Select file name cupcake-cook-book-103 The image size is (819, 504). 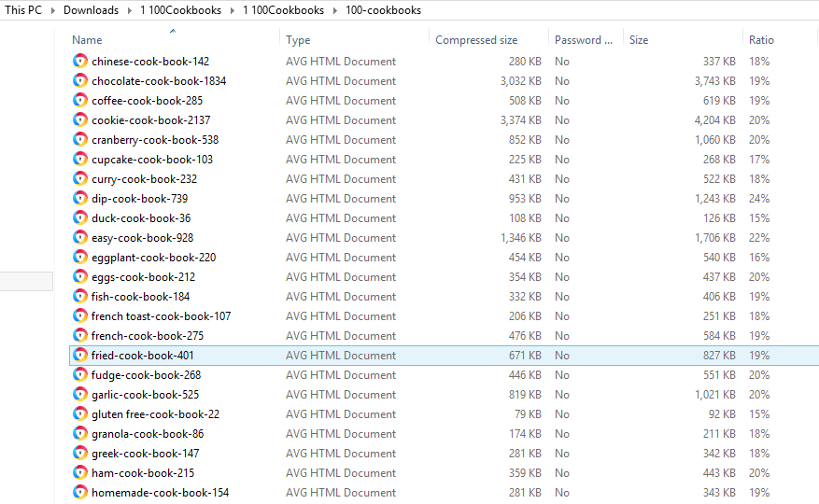tap(152, 160)
